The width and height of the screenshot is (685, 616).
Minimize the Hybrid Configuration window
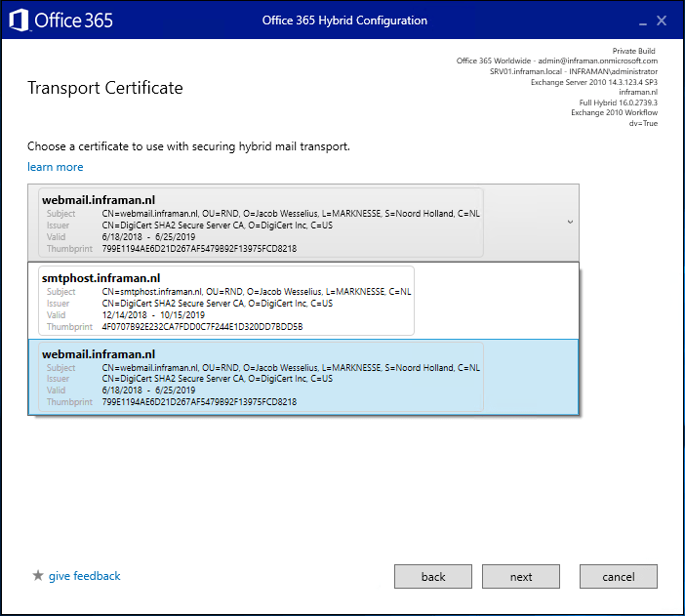[641, 21]
